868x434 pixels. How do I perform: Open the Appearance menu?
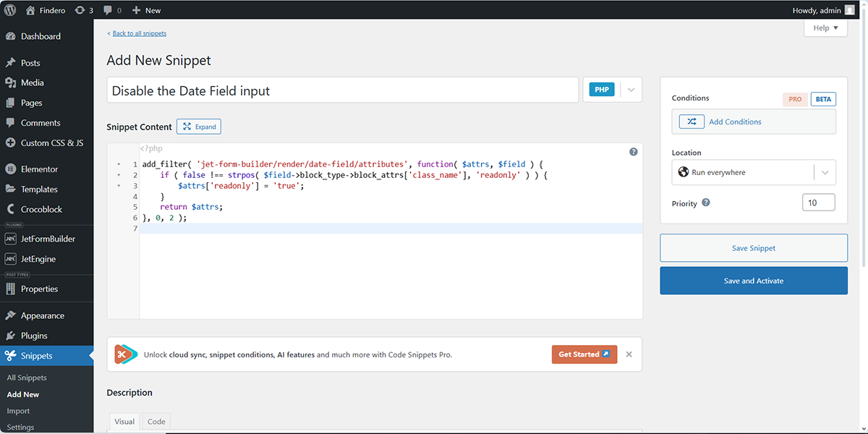pos(46,315)
